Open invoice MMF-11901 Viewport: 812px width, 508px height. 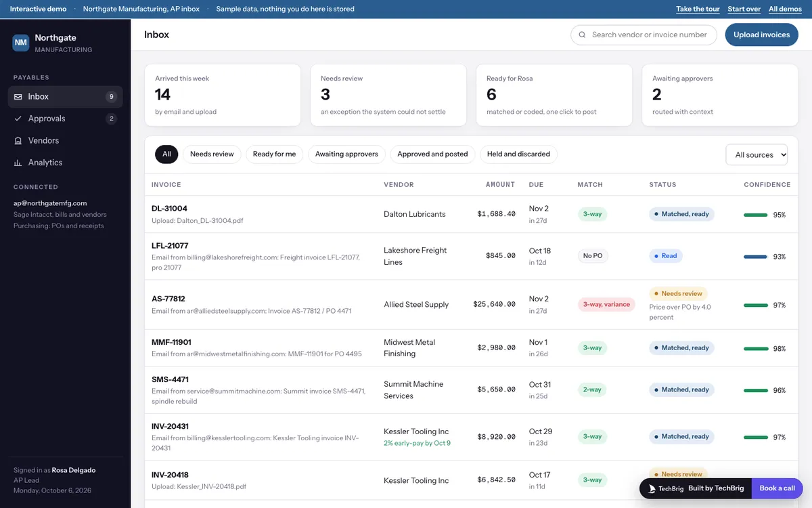[x=171, y=342]
